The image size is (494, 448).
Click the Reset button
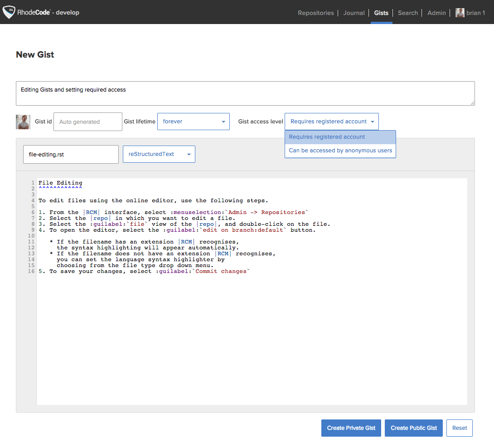click(459, 428)
